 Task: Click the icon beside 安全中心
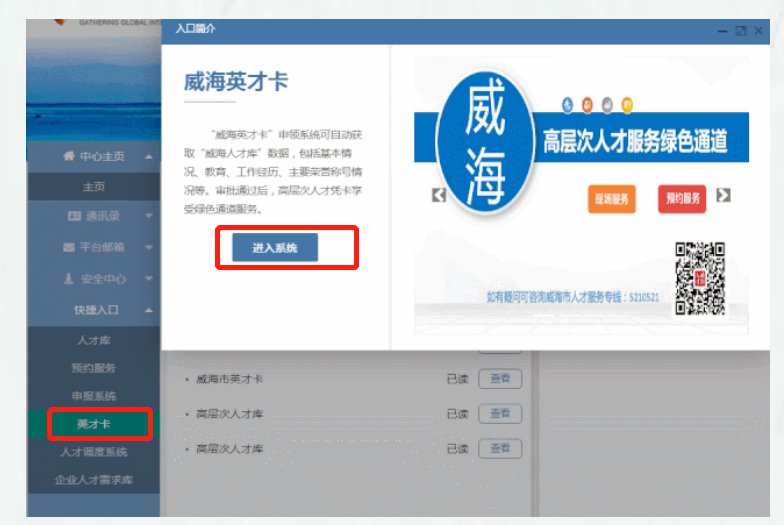click(x=69, y=279)
